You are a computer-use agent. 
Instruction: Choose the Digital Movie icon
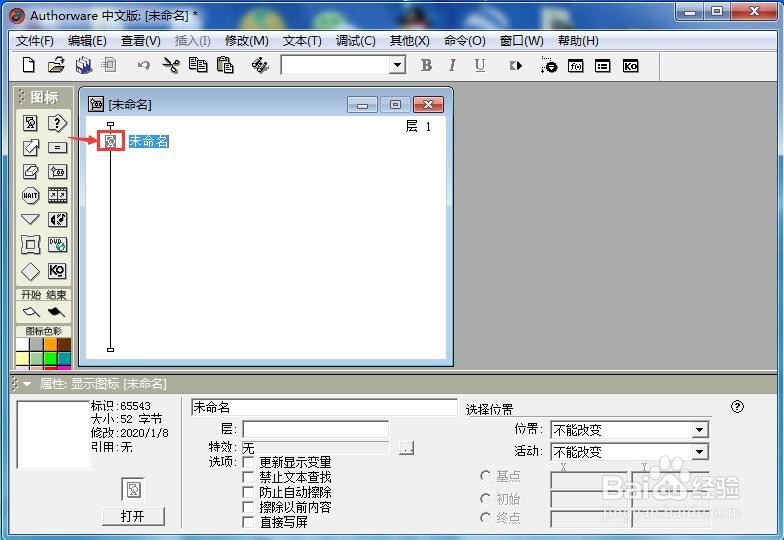click(57, 196)
